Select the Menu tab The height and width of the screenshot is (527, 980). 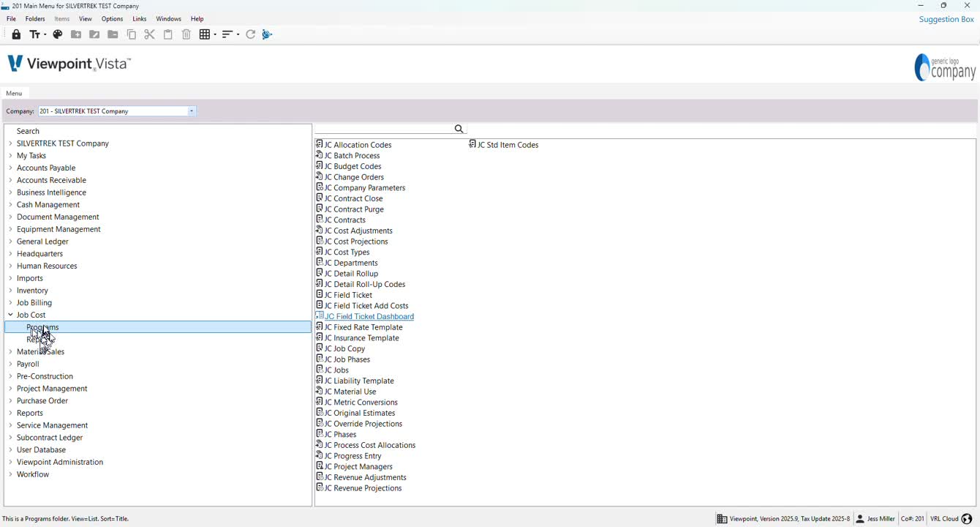click(x=14, y=93)
